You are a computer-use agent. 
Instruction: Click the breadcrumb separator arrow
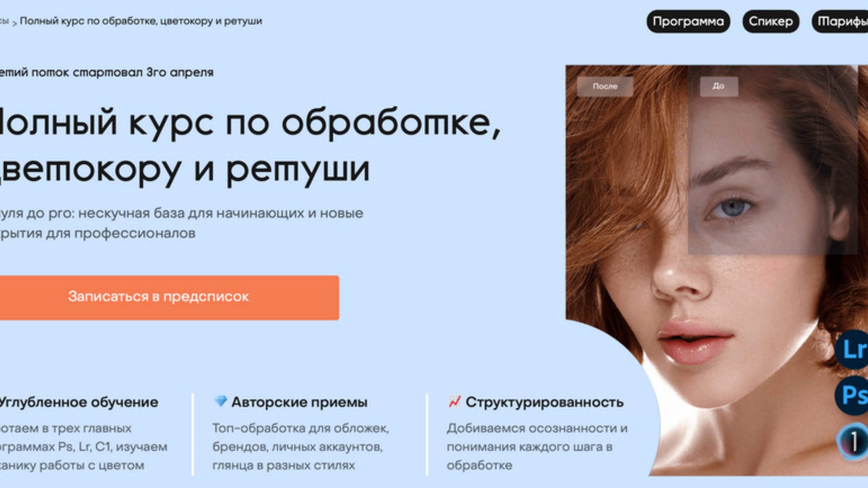[14, 23]
